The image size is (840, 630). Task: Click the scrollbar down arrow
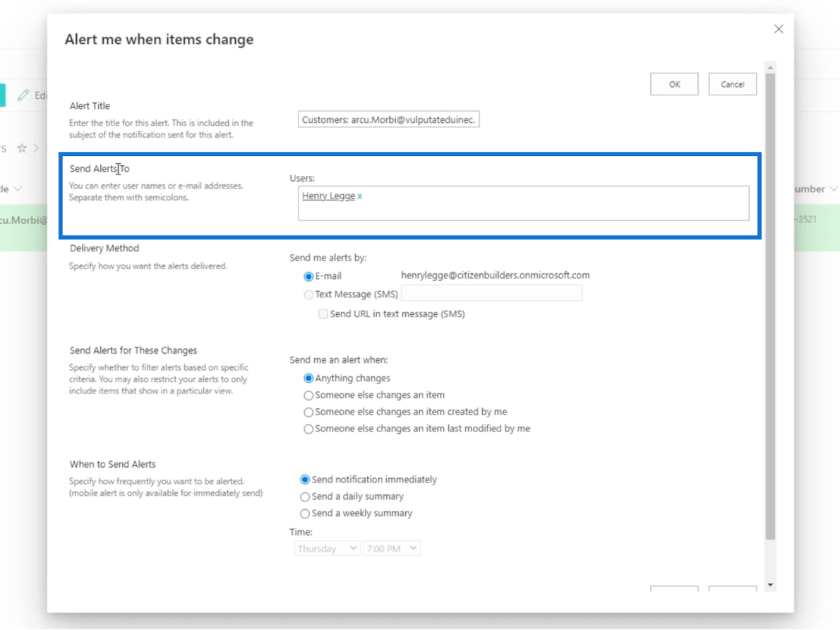770,585
